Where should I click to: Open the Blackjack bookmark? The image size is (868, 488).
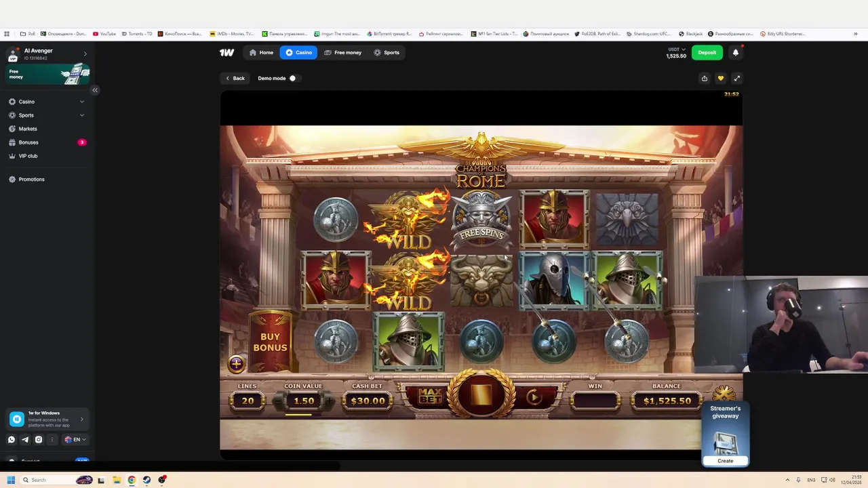[691, 34]
